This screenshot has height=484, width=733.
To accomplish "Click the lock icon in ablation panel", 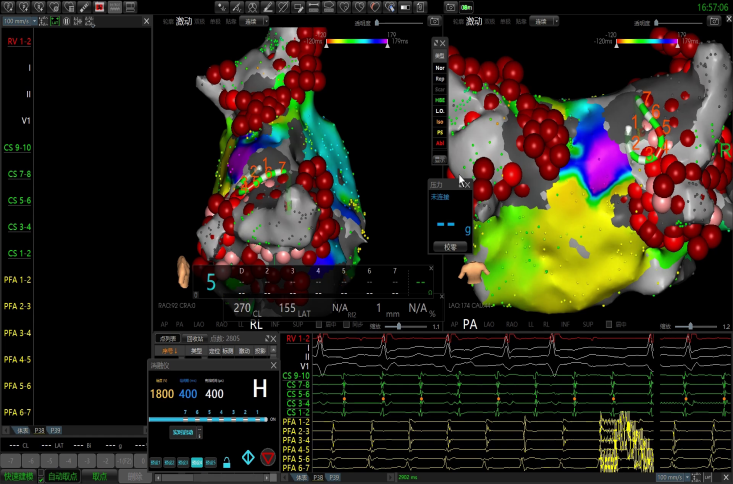I will pos(227,461).
